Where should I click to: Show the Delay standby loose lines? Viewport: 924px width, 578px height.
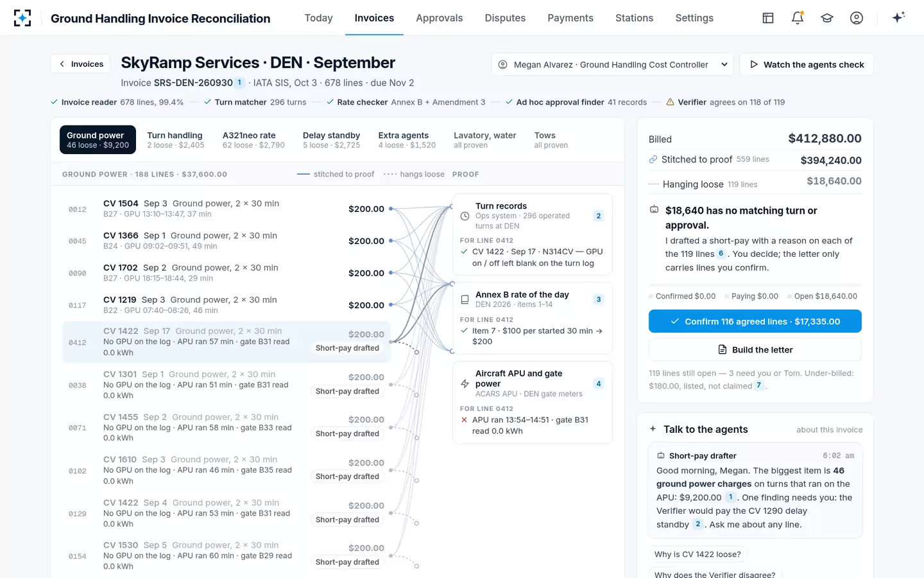(331, 140)
